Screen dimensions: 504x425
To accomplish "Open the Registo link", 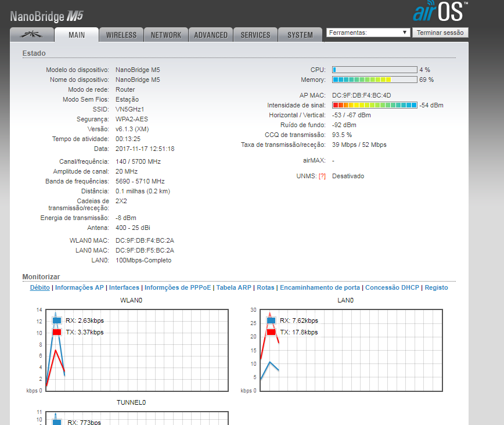I will pos(436,287).
